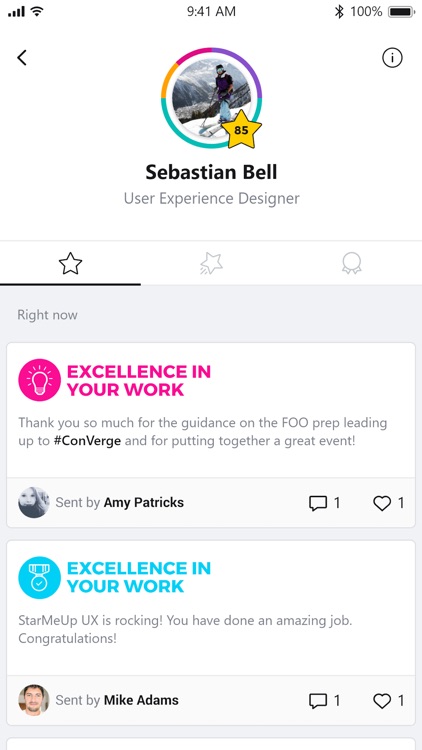Select the outlined star tab
Screen dimensions: 422x750
[x=70, y=264]
